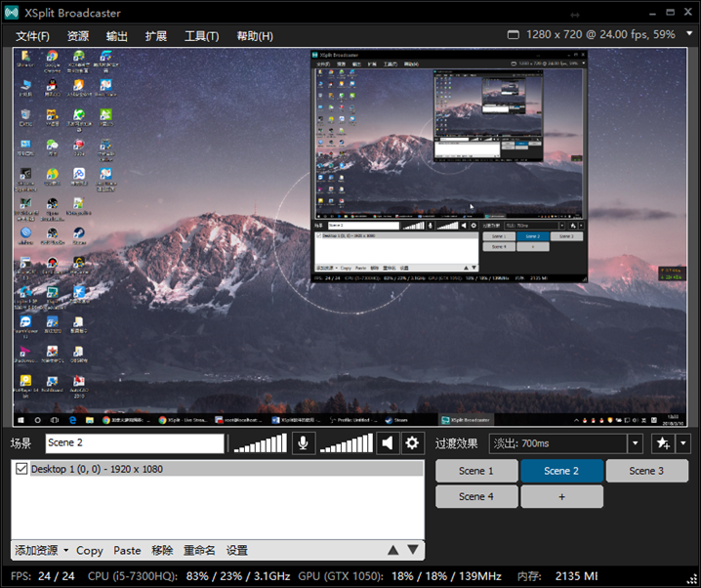Click the XSplit Broadcaster item in the previewed taskbar
Screen dimensions: 701x588
click(x=466, y=420)
